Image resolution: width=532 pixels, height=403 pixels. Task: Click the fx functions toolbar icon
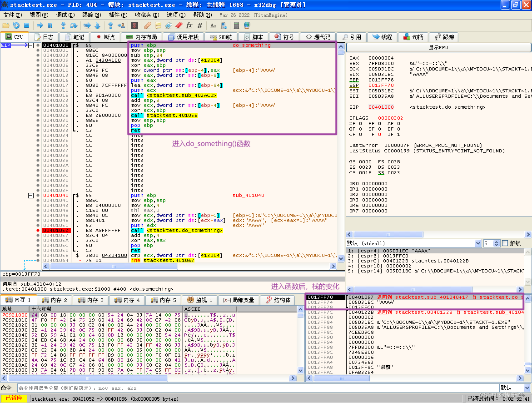click(x=189, y=25)
